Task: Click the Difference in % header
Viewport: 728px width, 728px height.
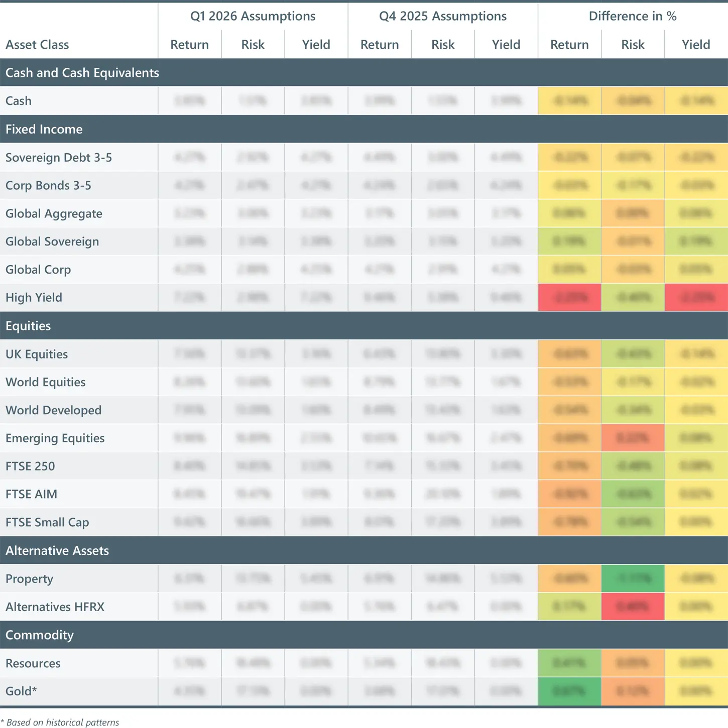Action: click(x=633, y=16)
